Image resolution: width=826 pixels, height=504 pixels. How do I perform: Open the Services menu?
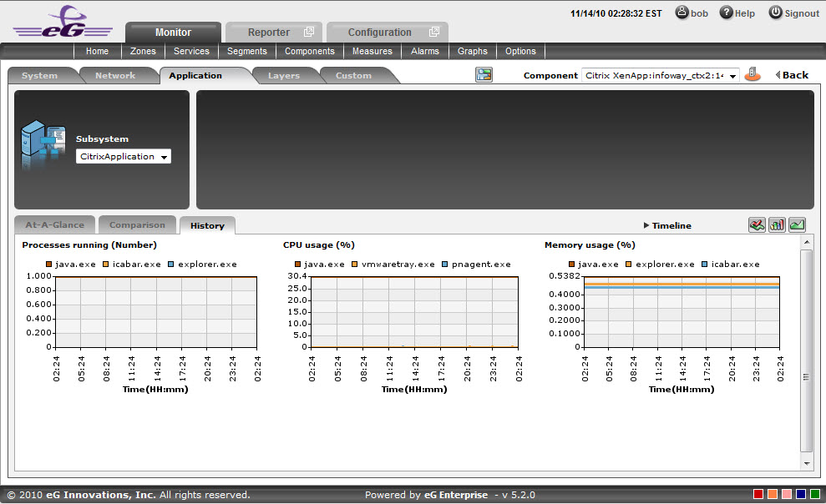(x=192, y=51)
